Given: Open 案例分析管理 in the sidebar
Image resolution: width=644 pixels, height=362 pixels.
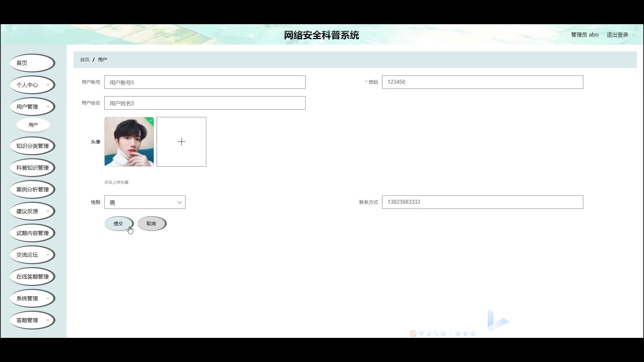Looking at the screenshot, I should pos(32,189).
